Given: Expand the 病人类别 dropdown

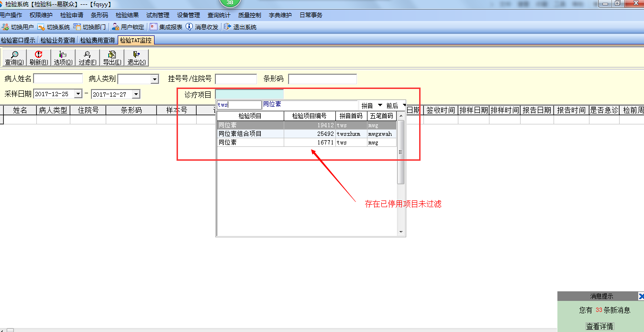Looking at the screenshot, I should [155, 79].
